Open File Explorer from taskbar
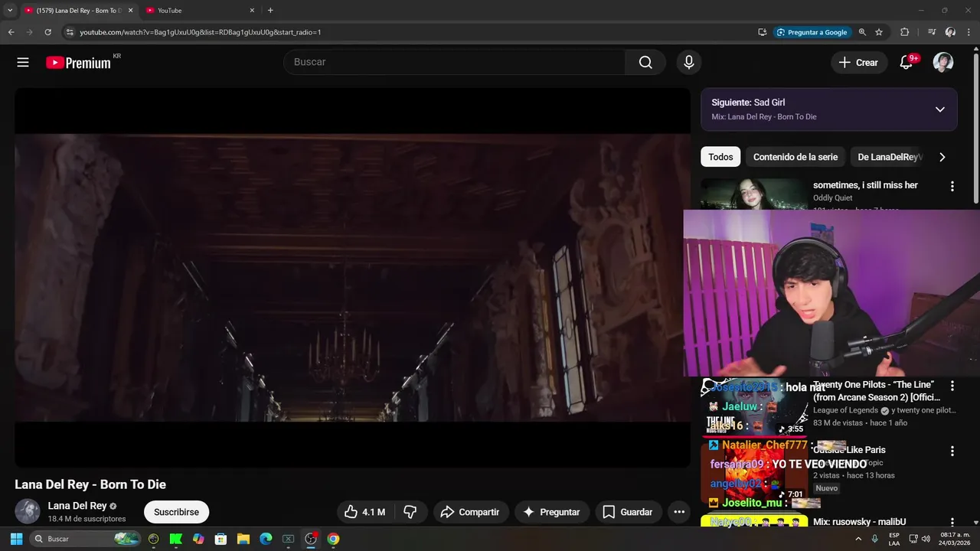 click(x=243, y=539)
